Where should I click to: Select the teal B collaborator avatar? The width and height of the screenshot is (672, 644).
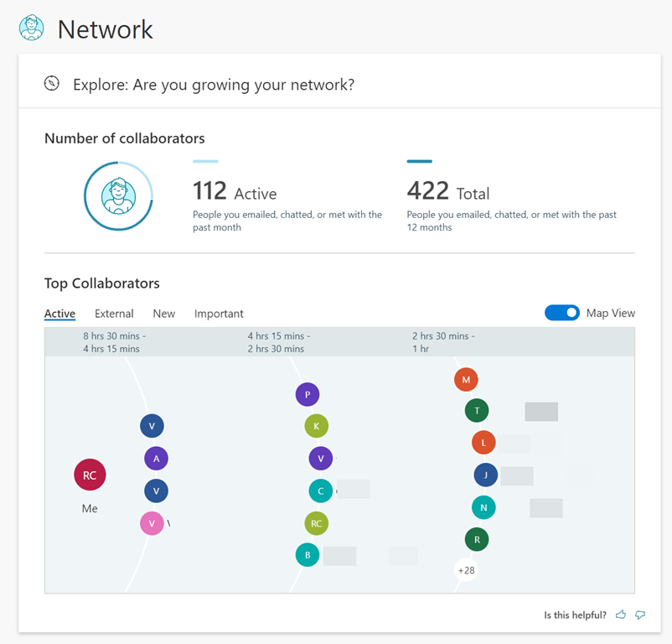click(x=308, y=554)
